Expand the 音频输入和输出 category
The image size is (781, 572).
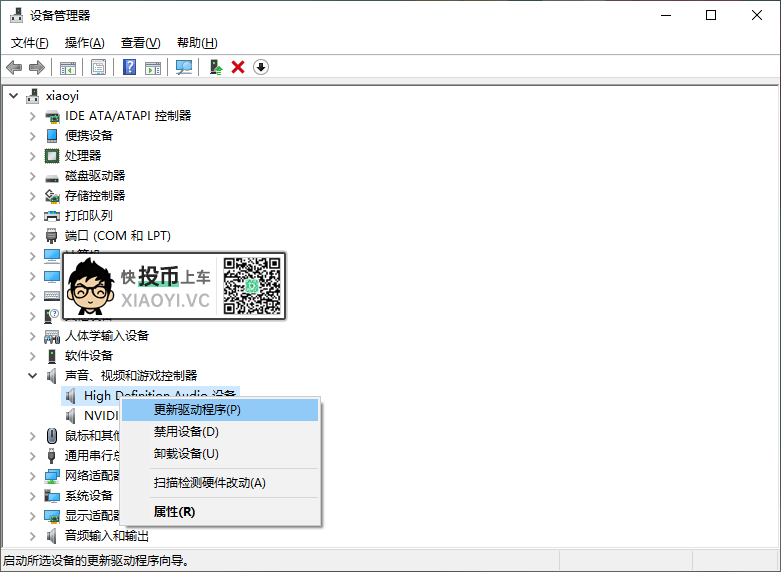[x=32, y=536]
